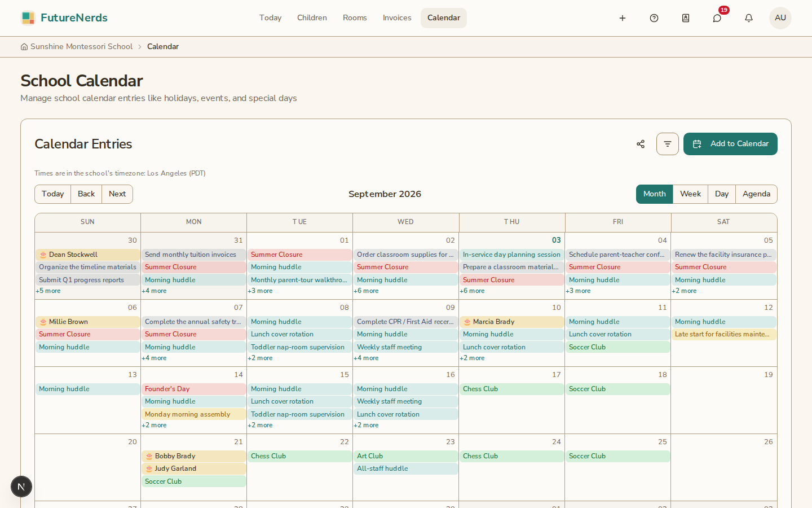Click Sunshine Montessori School breadcrumb link
The height and width of the screenshot is (508, 812).
[81, 47]
